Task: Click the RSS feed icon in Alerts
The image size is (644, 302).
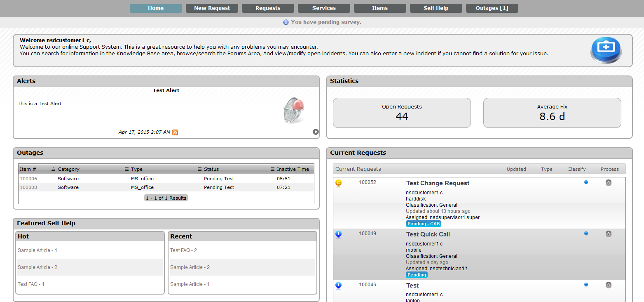Action: [x=175, y=132]
